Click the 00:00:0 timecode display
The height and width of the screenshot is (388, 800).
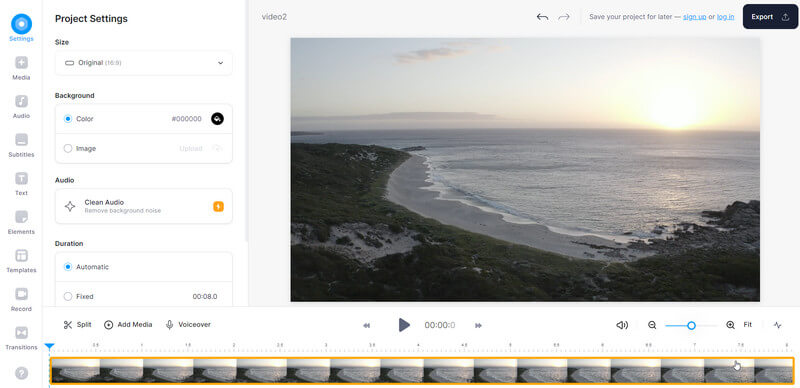[x=440, y=325]
